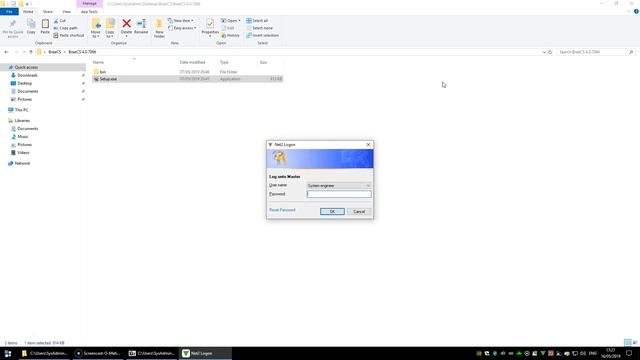640x360 pixels.
Task: Switch to the View ribbon tab
Action: [66, 11]
